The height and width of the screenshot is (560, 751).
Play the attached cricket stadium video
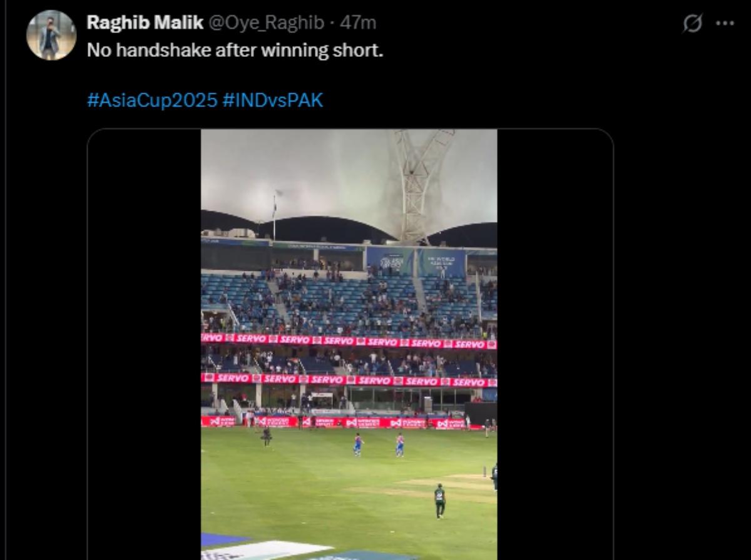[350, 344]
